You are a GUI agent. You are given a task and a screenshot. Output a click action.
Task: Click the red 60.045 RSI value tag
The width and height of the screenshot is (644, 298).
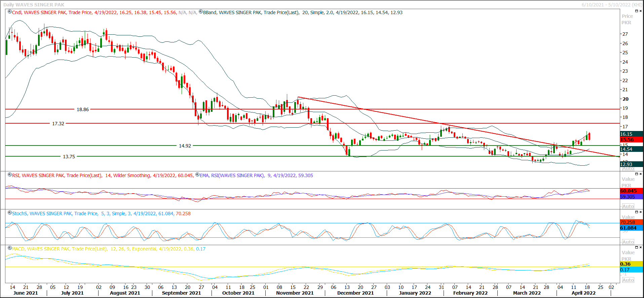(631, 191)
